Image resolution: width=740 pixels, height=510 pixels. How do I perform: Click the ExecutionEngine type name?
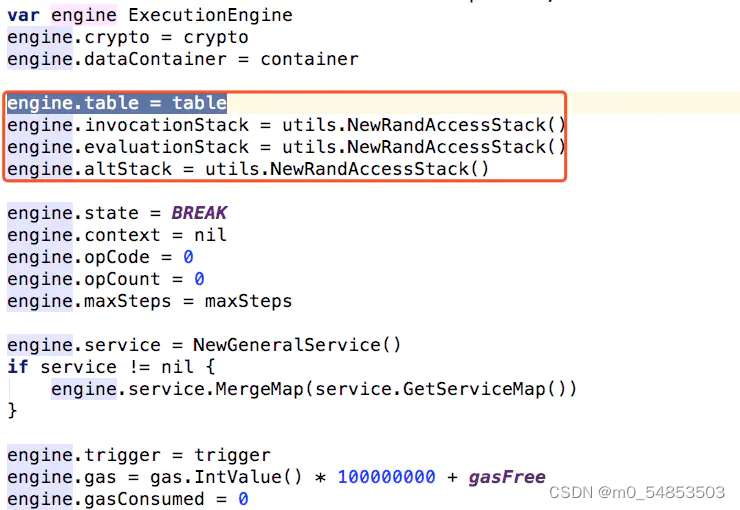[210, 15]
